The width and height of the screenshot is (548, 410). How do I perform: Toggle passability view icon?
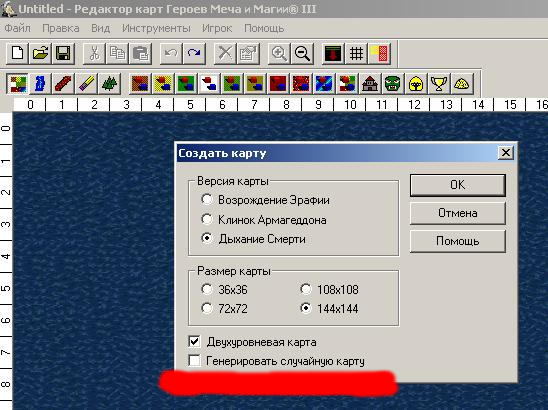pyautogui.click(x=379, y=53)
